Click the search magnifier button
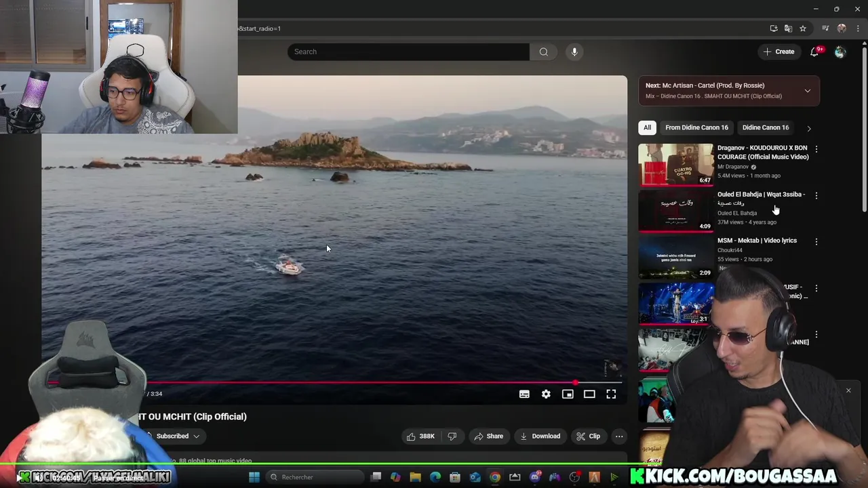 543,52
